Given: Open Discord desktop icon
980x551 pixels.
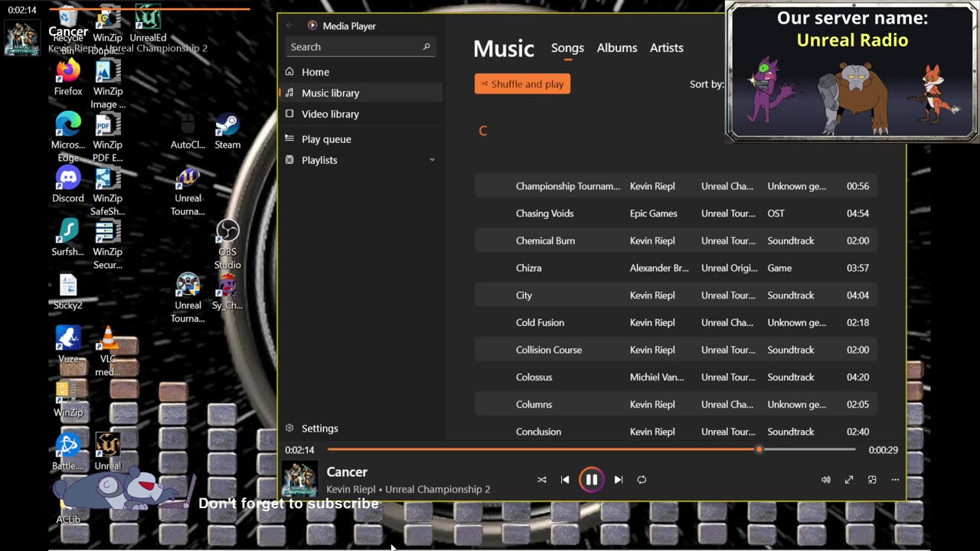Looking at the screenshot, I should [x=68, y=185].
